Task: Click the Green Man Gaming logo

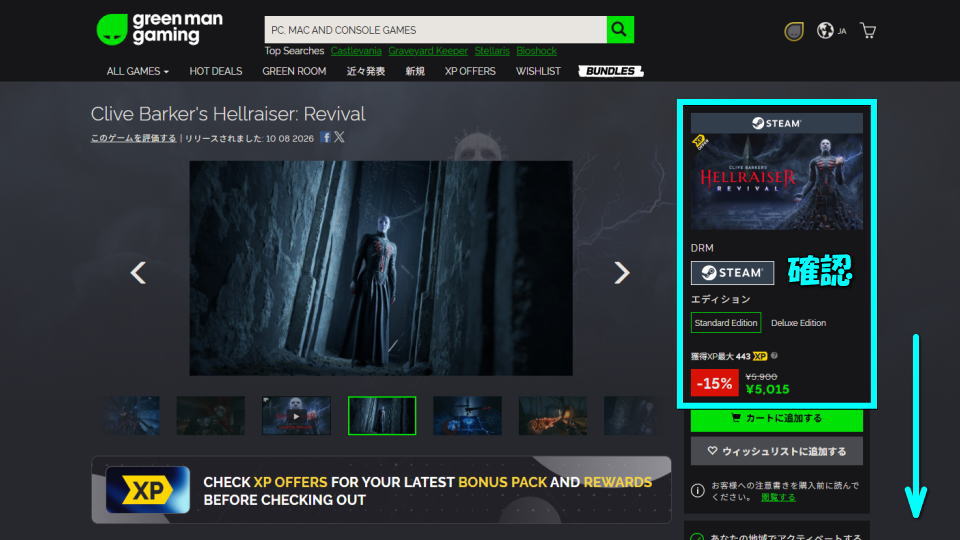Action: [159, 29]
